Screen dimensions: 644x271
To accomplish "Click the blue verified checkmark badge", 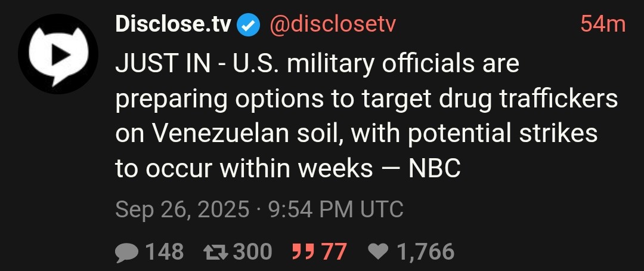I will (249, 25).
